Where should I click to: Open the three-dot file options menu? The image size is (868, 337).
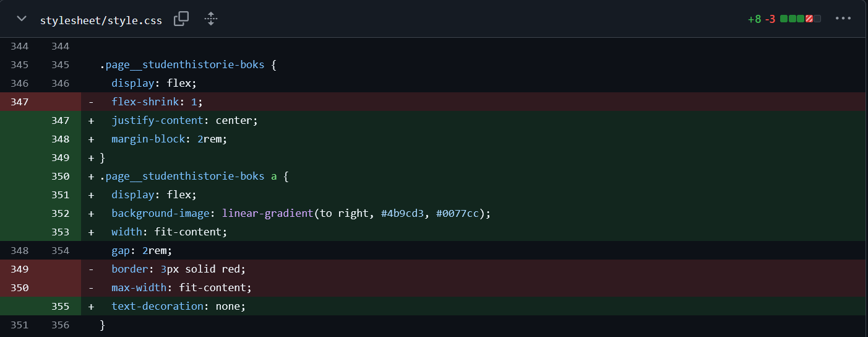pyautogui.click(x=843, y=19)
